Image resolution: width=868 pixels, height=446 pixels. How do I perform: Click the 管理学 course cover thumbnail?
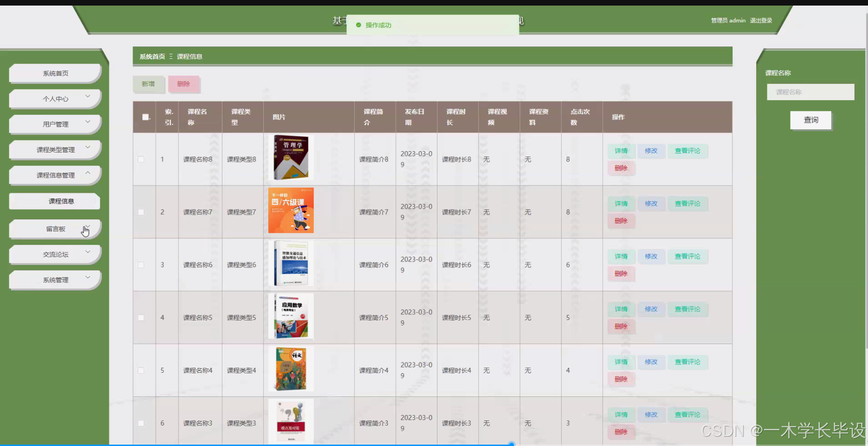tap(291, 157)
